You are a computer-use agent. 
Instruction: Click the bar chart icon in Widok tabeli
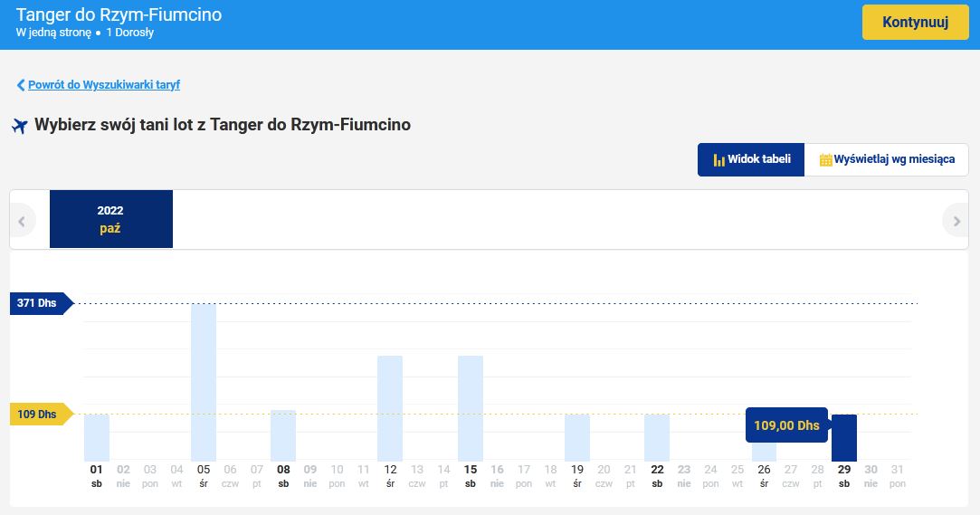pos(719,160)
